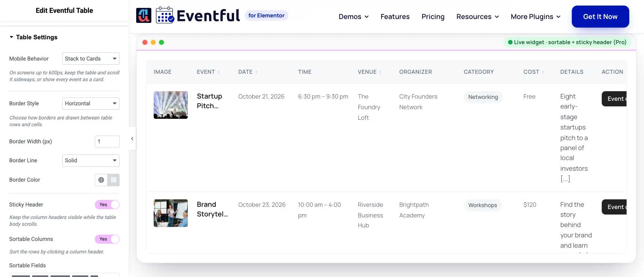Click the 'October 21, 2026' date cell
Screen dimensions: 644x277
261,96
